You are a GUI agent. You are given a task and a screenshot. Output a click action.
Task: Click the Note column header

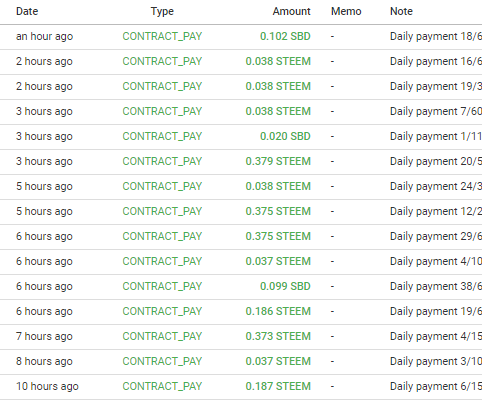401,11
